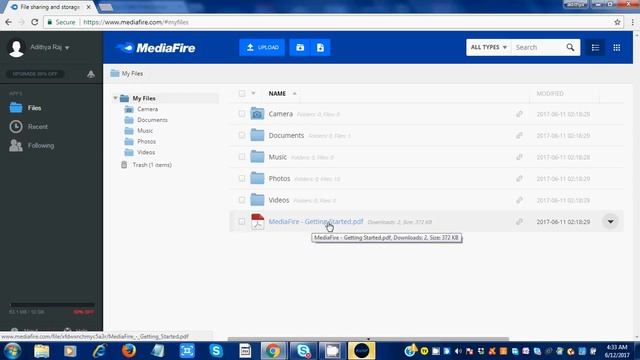Close the File sharing and storage tab
640x360 pixels.
pos(89,7)
